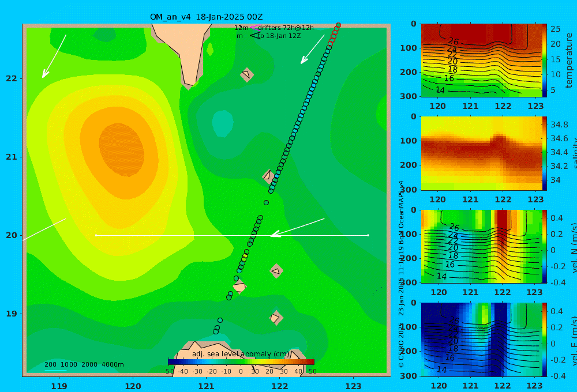Screen dimensions: 577x392
Task: Open the vel. E section panel
Action: [x=481, y=340]
